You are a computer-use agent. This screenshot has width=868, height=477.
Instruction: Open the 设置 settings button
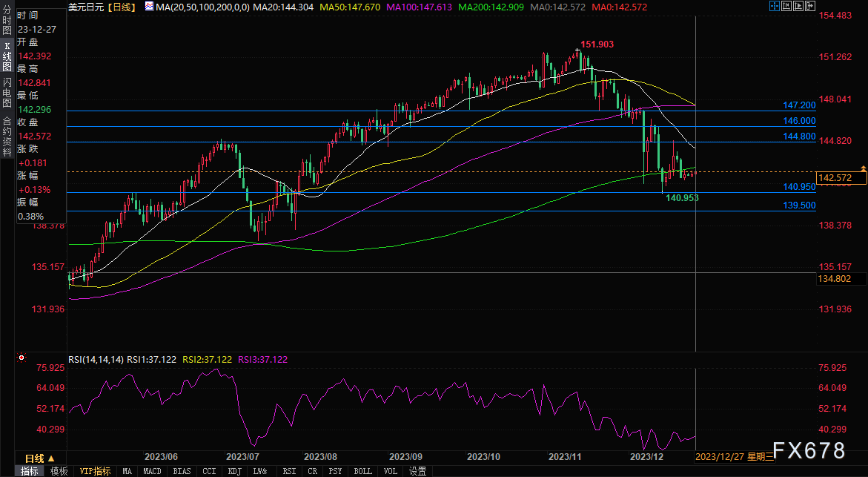coord(417,471)
